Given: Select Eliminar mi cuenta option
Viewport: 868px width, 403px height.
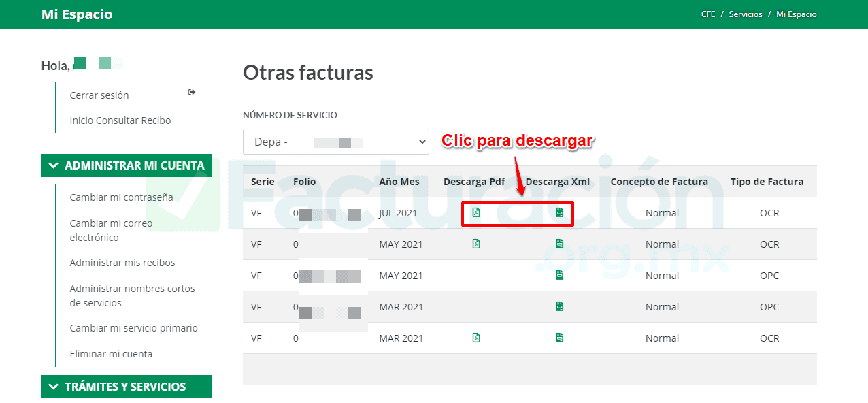Looking at the screenshot, I should (x=111, y=353).
